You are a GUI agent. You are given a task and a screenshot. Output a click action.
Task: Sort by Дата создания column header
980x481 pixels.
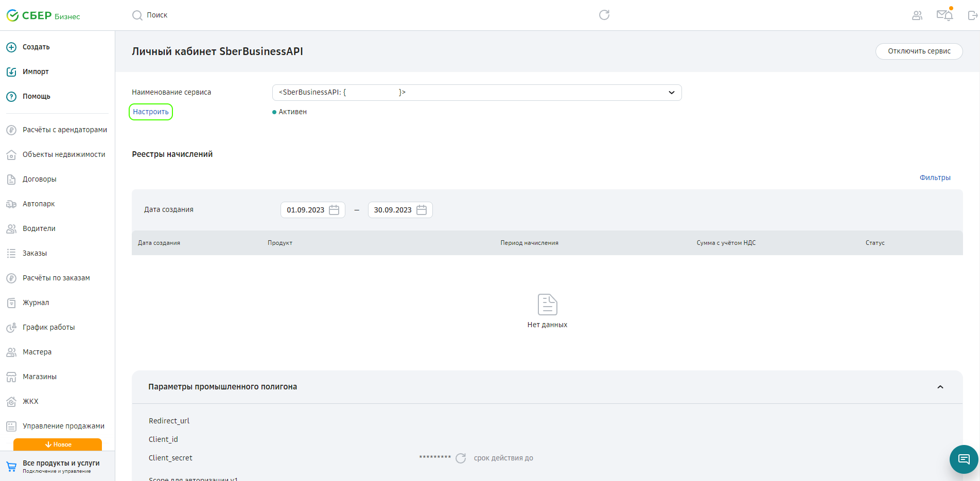[x=159, y=243]
